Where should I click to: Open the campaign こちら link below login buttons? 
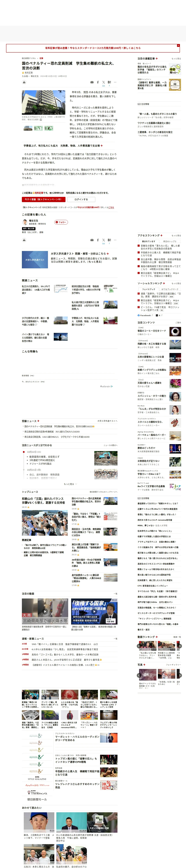[111, 208]
